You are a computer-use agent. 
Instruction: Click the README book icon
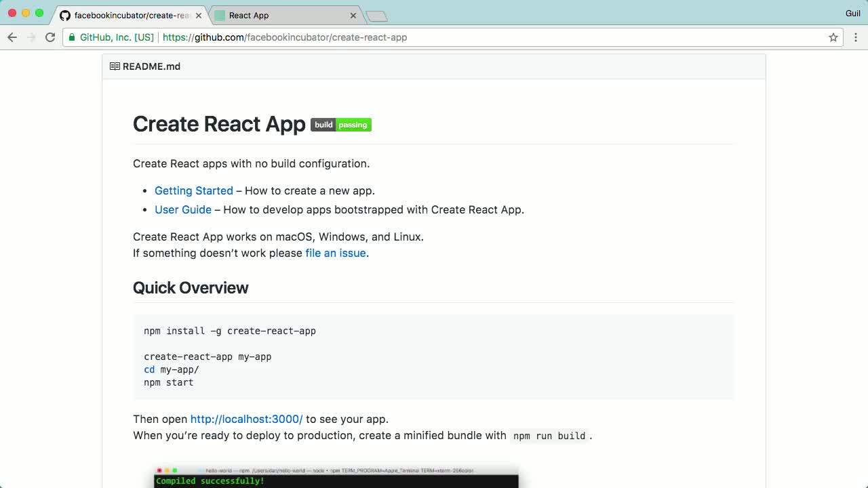(115, 66)
